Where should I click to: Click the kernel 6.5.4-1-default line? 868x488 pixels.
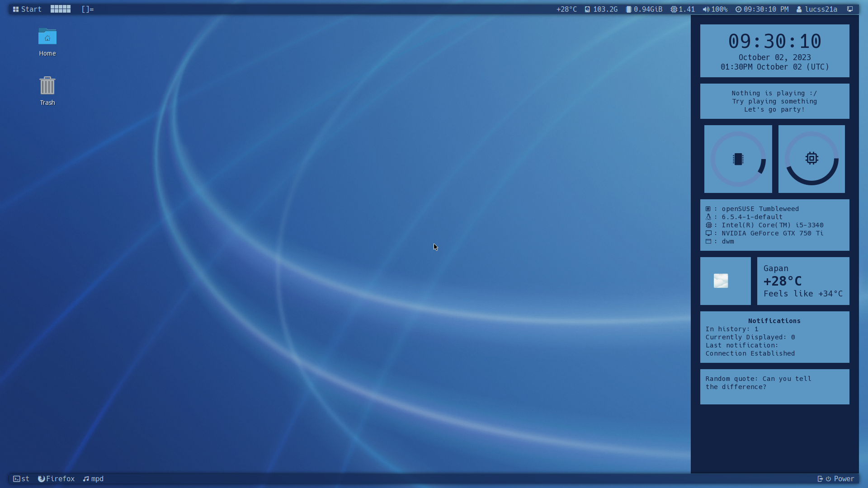[x=744, y=217]
